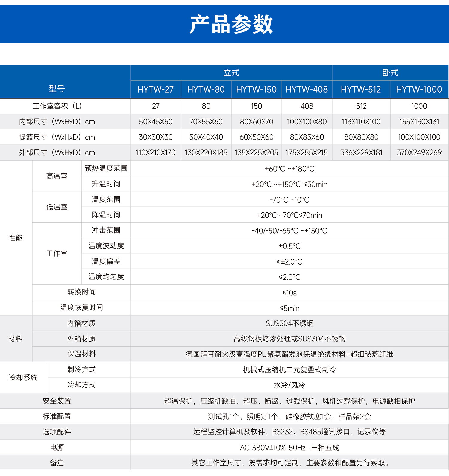
Task: Select the value 机械式压缩机二元复叠式制冷
Action: pos(289,370)
